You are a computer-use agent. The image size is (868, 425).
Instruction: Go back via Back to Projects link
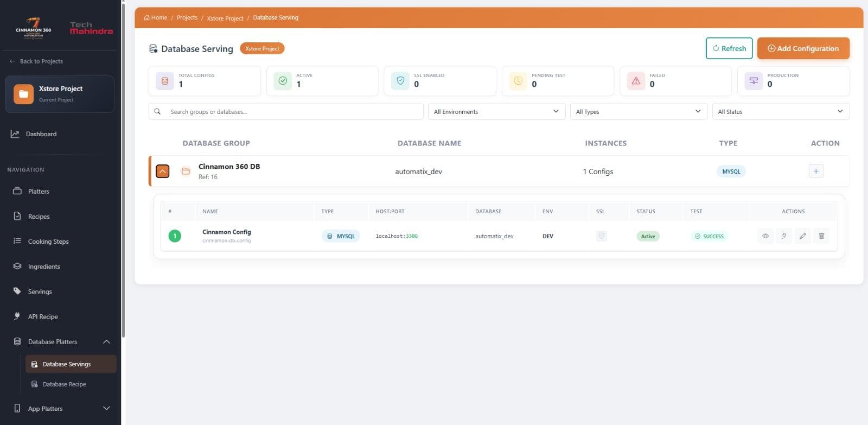click(x=36, y=61)
